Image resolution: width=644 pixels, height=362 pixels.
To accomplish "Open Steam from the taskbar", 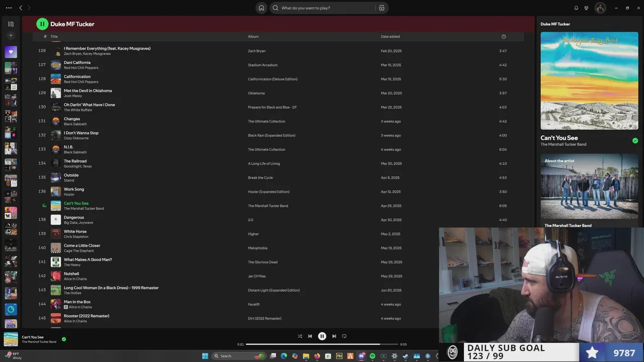I will pos(406,356).
